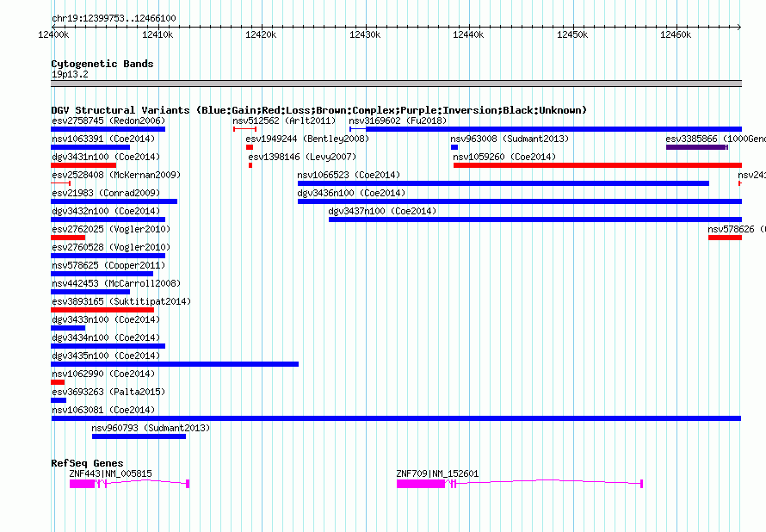Click the ZNF709 large magenta exon
This screenshot has height=532, width=766.
point(421,484)
